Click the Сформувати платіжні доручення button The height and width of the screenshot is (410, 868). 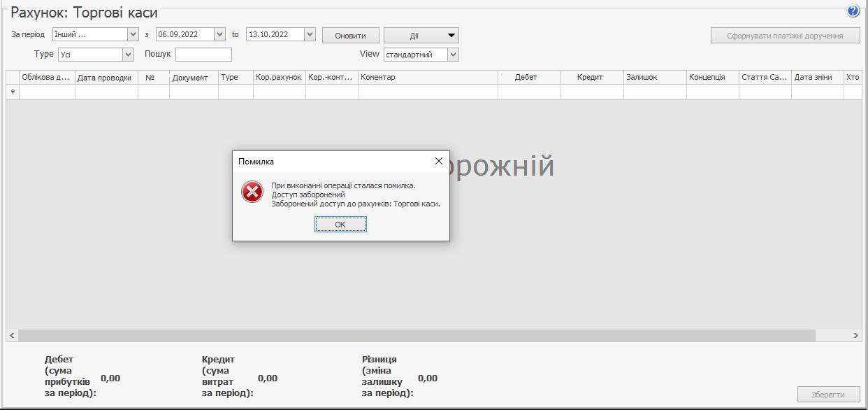pos(785,36)
